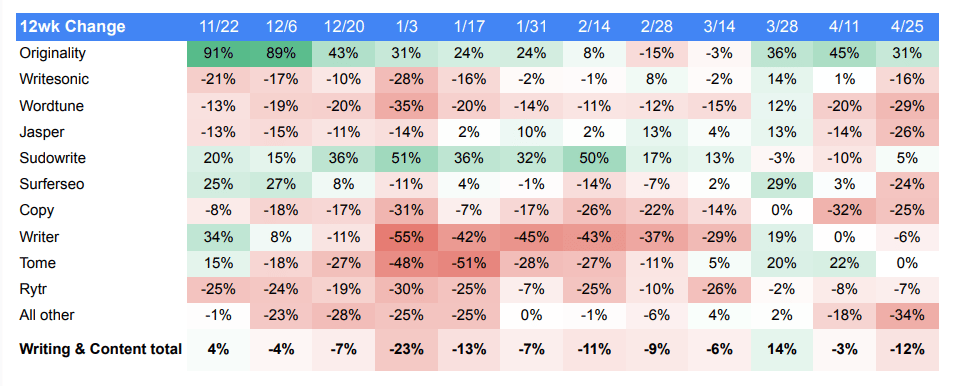The image size is (956, 386).
Task: Select the Copy -32% cell
Action: pyautogui.click(x=845, y=210)
